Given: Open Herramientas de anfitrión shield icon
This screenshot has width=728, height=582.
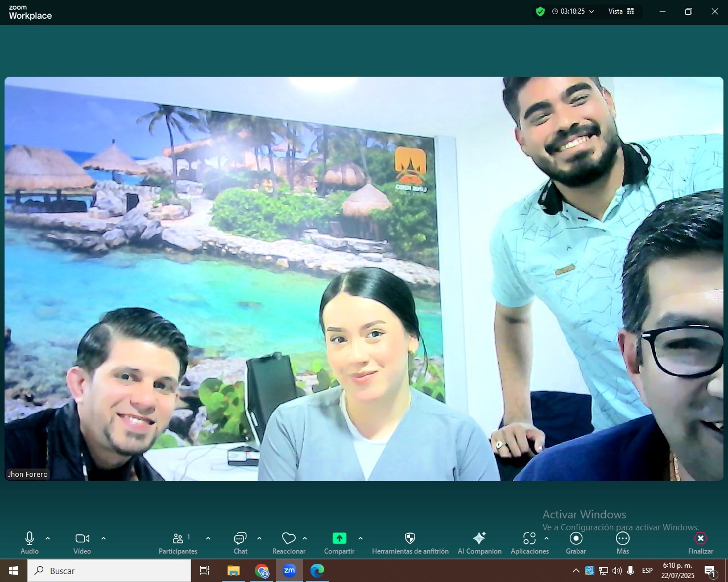Looking at the screenshot, I should 409,539.
